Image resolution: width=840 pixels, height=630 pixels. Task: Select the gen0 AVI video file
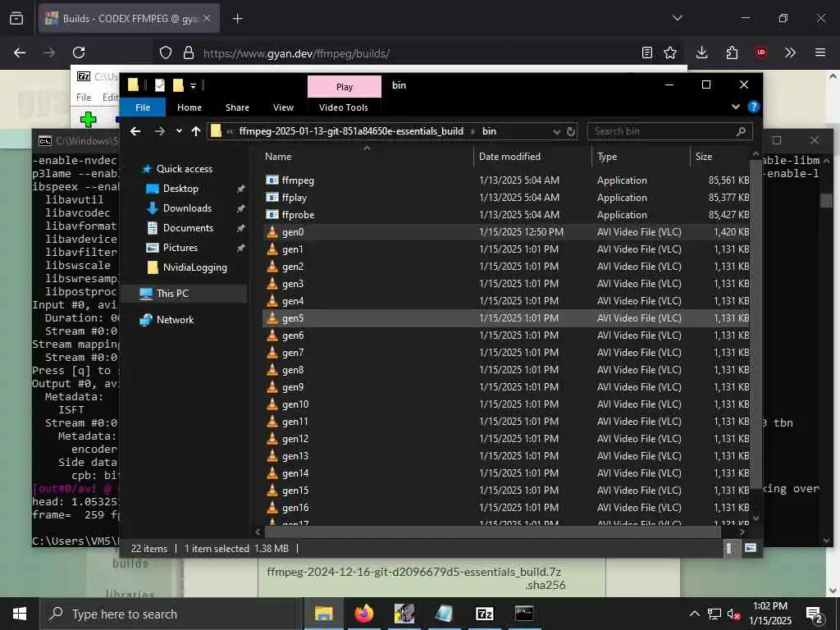[505, 231]
